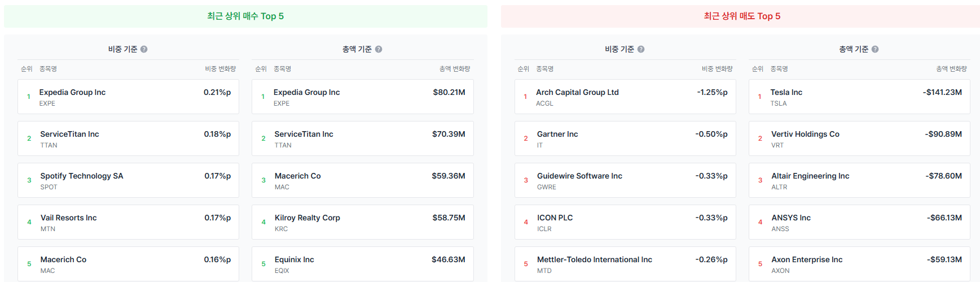The image size is (980, 282).
Task: Open the Gartner Inc row
Action: pyautogui.click(x=625, y=138)
